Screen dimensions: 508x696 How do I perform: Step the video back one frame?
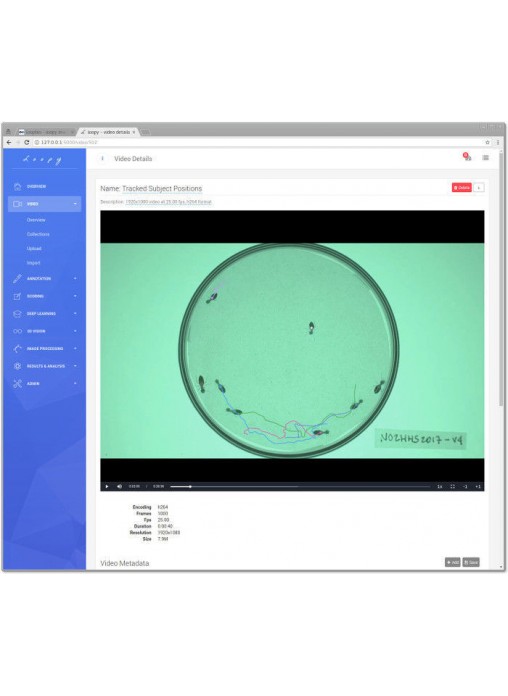pos(465,486)
